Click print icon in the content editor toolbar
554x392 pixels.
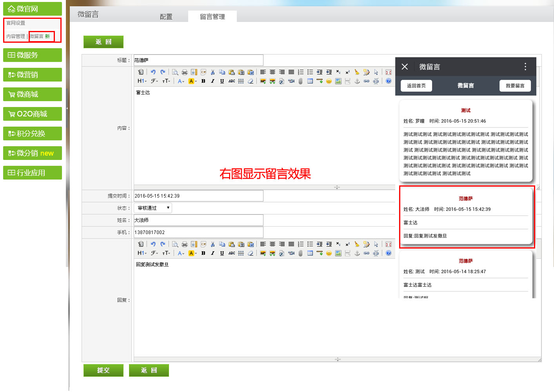tap(184, 72)
